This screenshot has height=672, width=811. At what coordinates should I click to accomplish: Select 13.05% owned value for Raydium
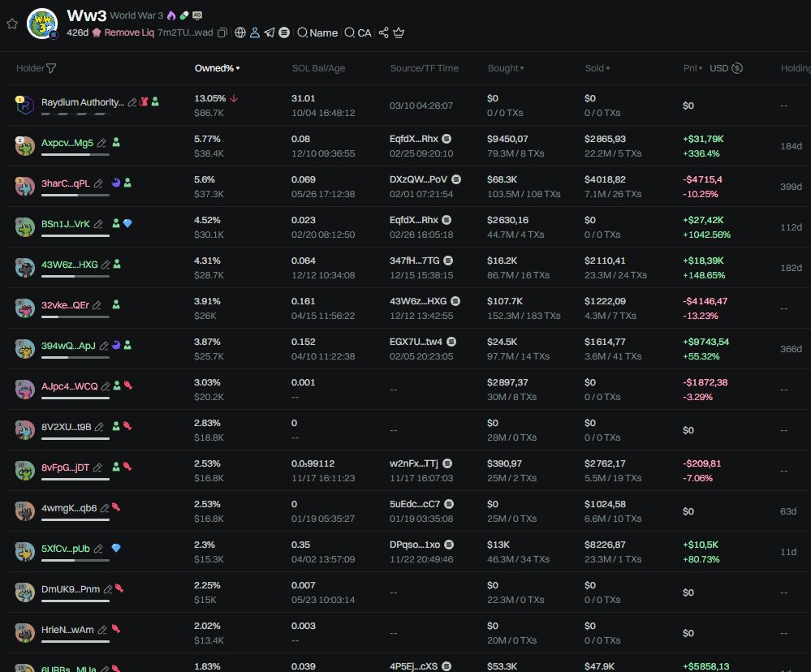click(x=210, y=98)
